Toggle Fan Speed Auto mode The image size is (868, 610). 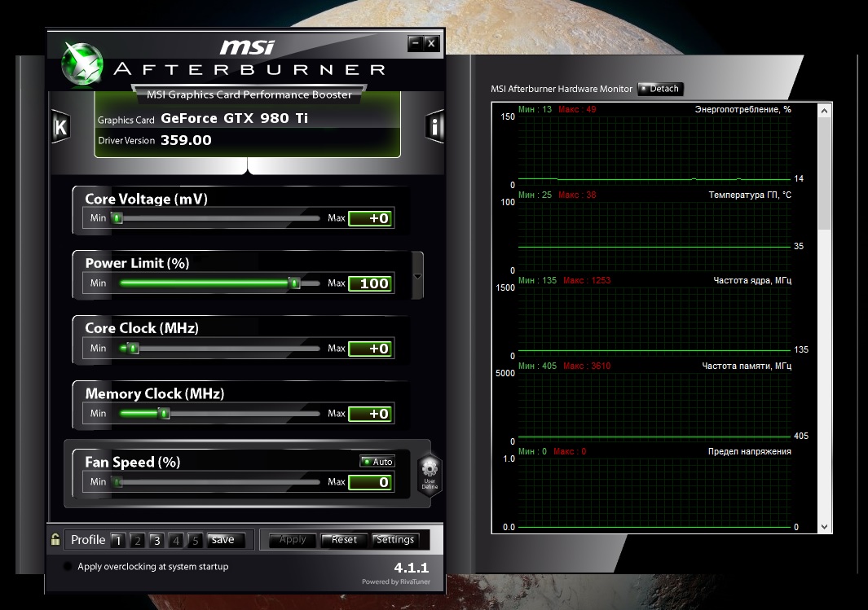pos(377,461)
